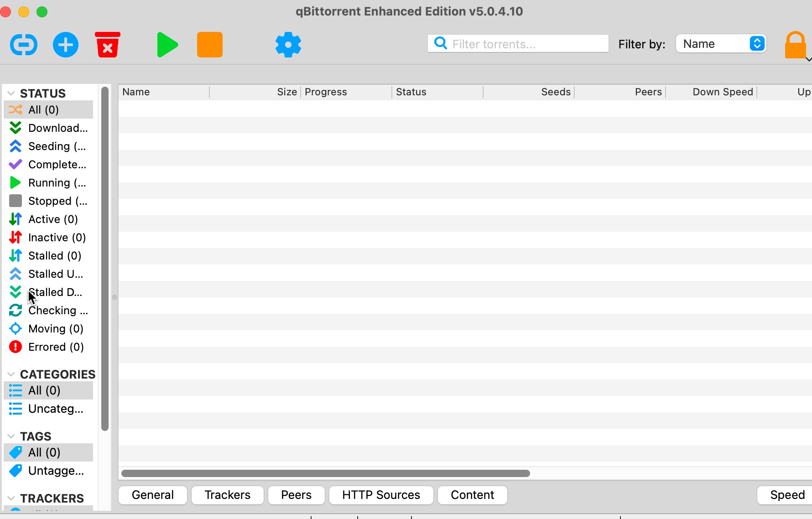Click the Errored red exclamation icon

click(x=16, y=347)
